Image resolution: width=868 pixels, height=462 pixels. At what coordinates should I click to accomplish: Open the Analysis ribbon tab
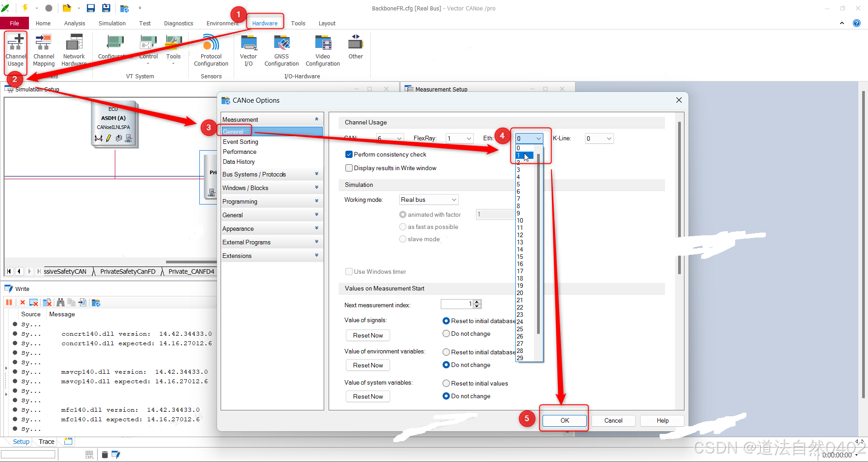tap(75, 23)
